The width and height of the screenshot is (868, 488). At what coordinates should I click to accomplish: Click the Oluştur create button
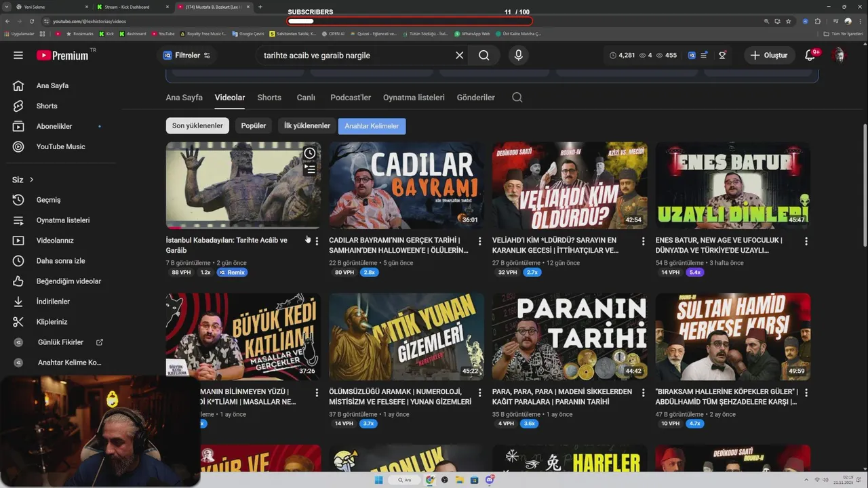769,56
